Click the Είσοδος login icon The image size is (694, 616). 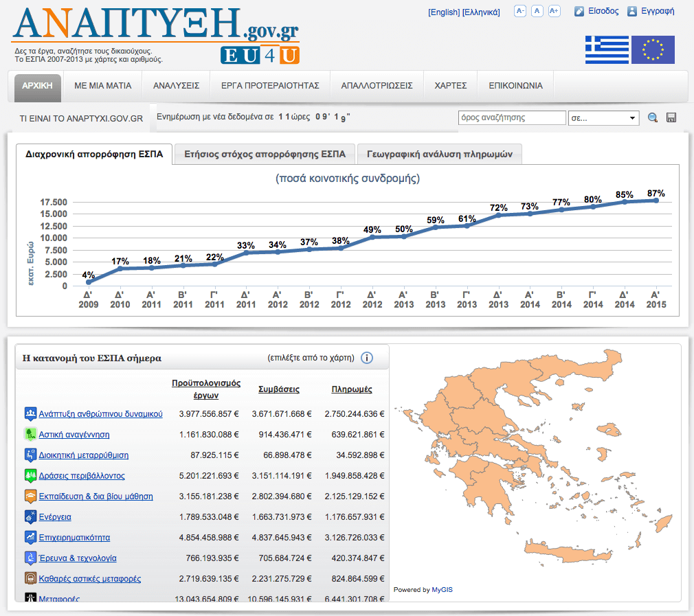(x=579, y=12)
